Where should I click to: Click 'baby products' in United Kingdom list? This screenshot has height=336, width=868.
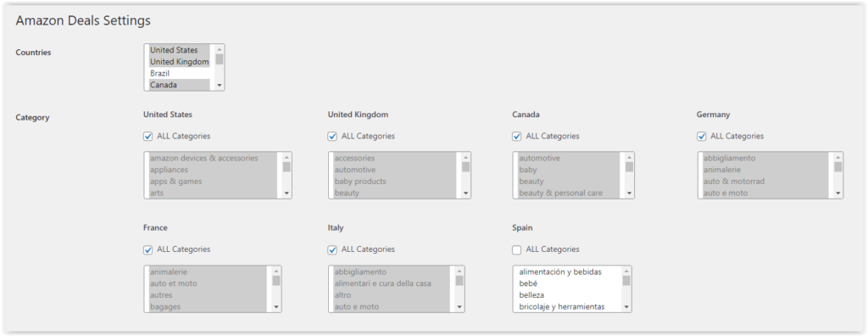[395, 182]
